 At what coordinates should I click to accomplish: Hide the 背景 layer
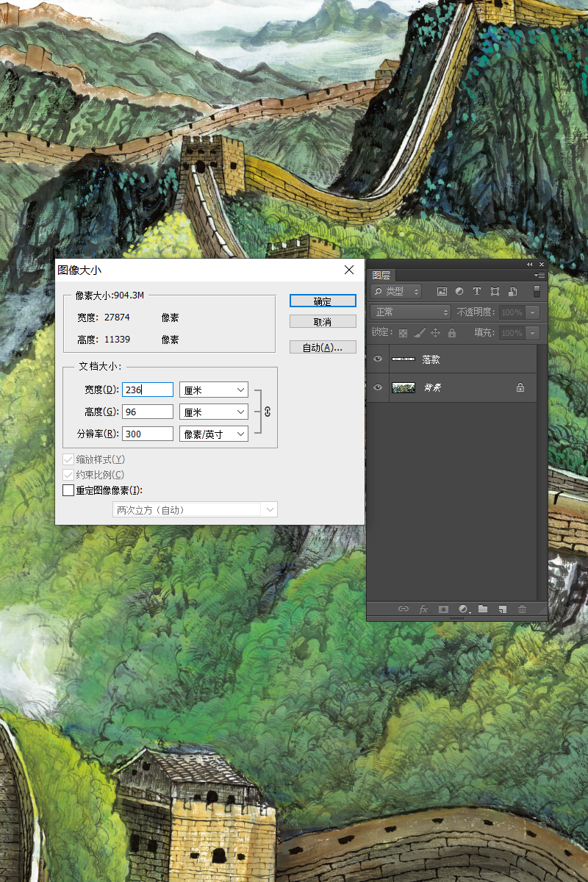378,387
